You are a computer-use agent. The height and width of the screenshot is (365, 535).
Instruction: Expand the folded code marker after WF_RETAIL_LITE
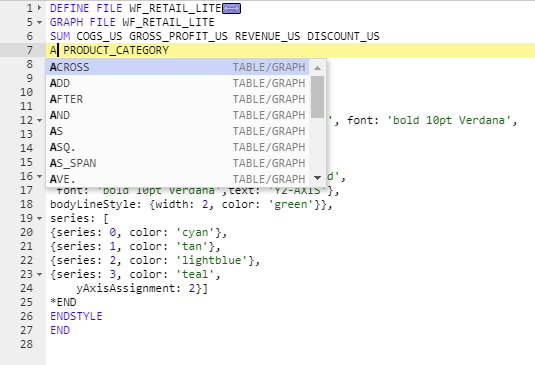click(x=231, y=9)
